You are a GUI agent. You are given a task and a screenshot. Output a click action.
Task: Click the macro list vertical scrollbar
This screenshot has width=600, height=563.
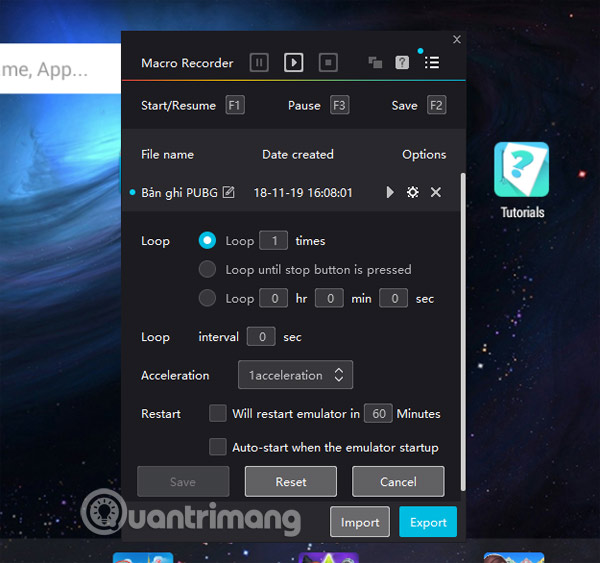463,331
